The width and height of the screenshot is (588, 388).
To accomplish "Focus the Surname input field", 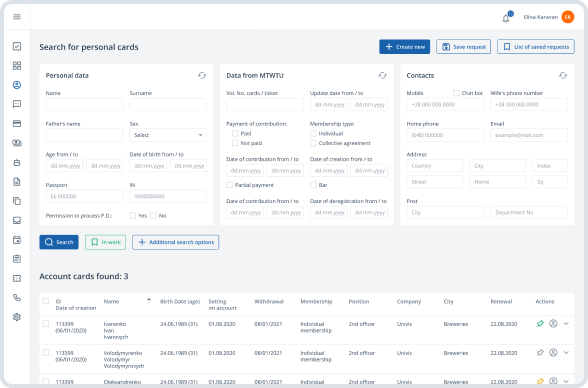I will pos(168,104).
